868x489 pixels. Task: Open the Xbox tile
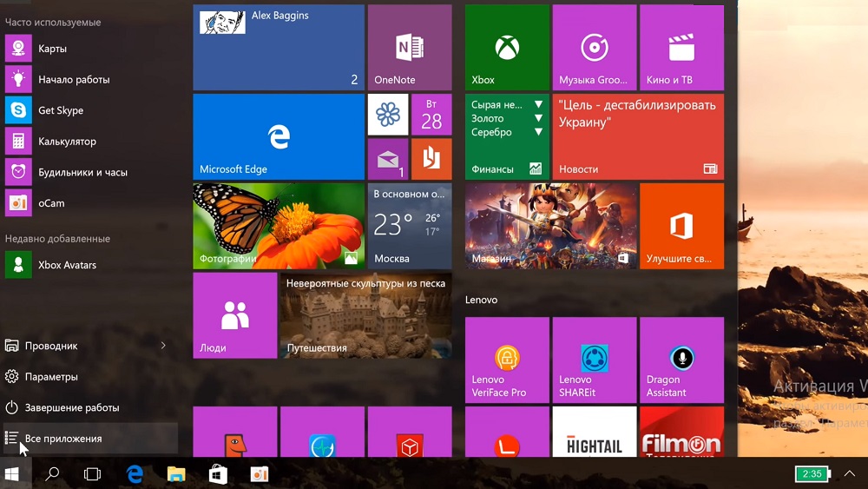[x=507, y=47]
